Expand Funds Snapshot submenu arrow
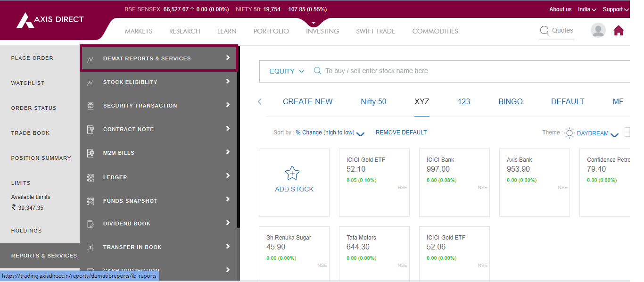 [228, 199]
